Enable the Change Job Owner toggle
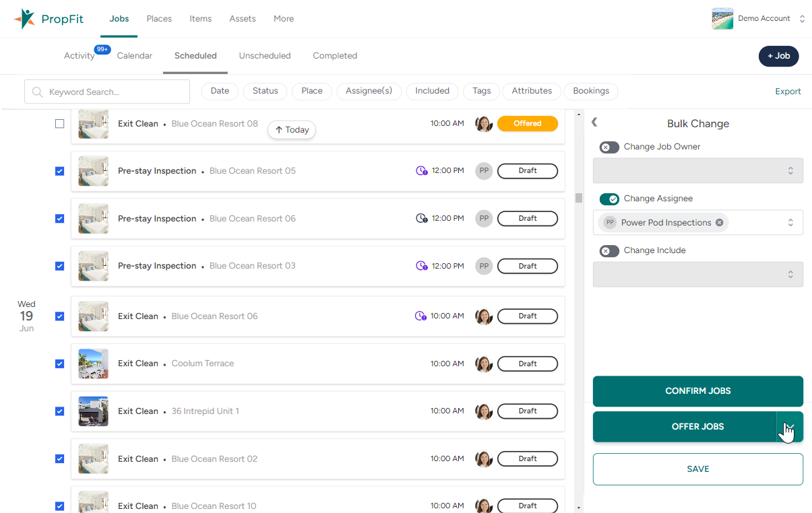The image size is (812, 513). 609,147
